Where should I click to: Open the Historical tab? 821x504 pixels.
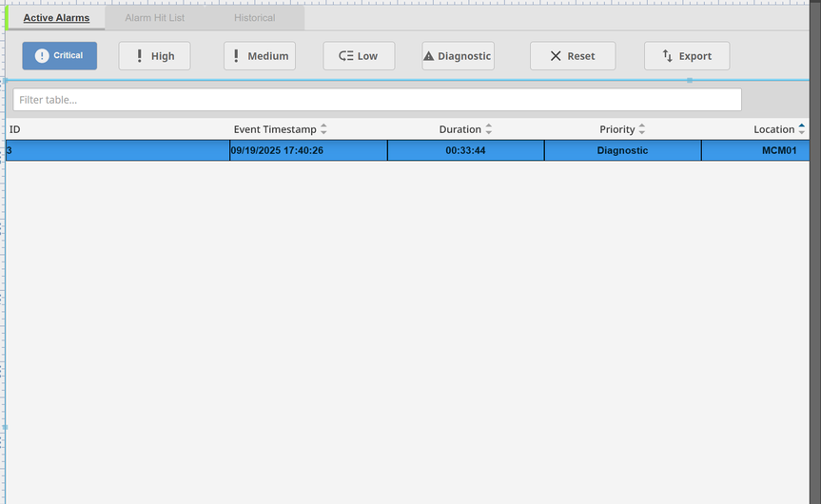pyautogui.click(x=255, y=18)
